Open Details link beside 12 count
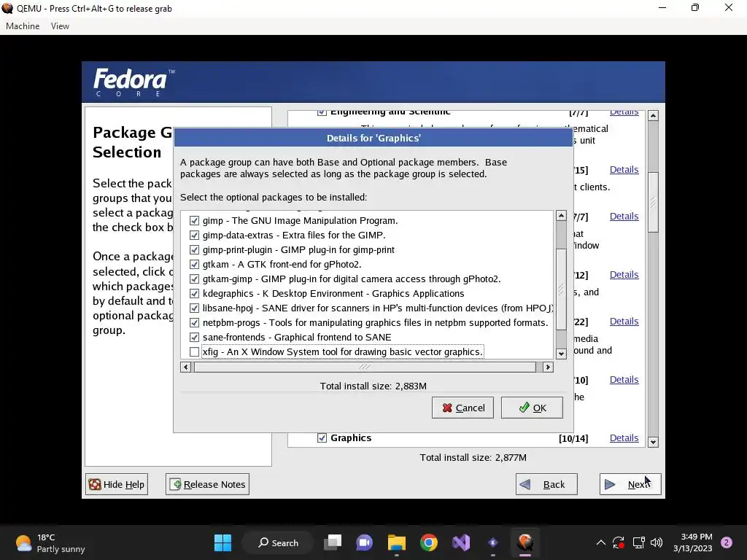The width and height of the screenshot is (747, 560). 624,275
